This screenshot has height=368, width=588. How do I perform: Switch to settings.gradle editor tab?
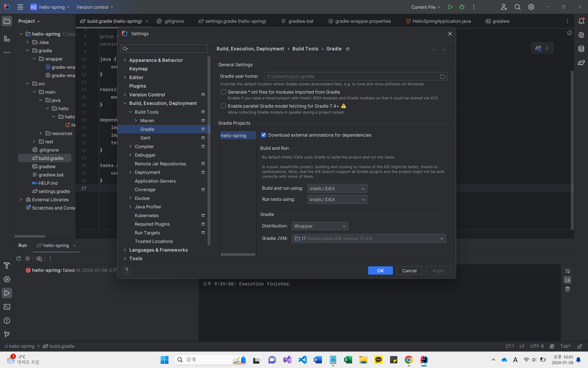coord(232,21)
